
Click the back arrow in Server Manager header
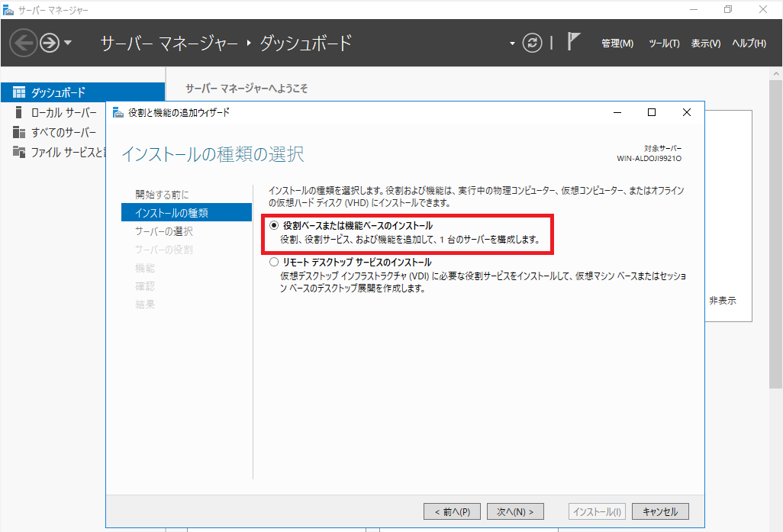(23, 43)
